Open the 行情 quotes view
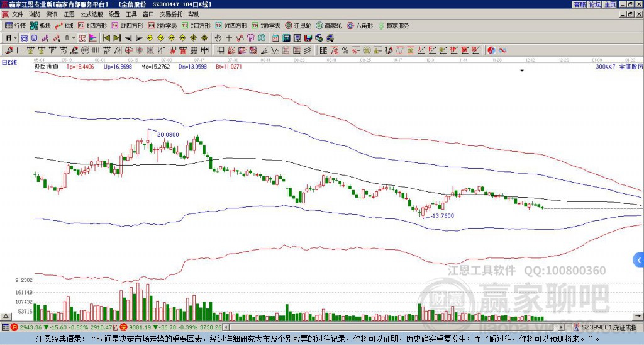This screenshot has height=345, width=644. (x=15, y=25)
